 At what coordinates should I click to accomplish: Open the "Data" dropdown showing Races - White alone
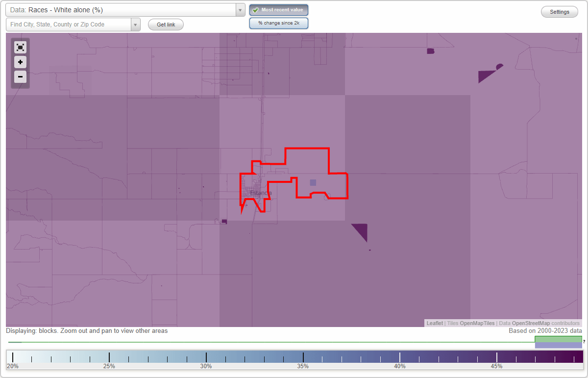pyautogui.click(x=122, y=9)
